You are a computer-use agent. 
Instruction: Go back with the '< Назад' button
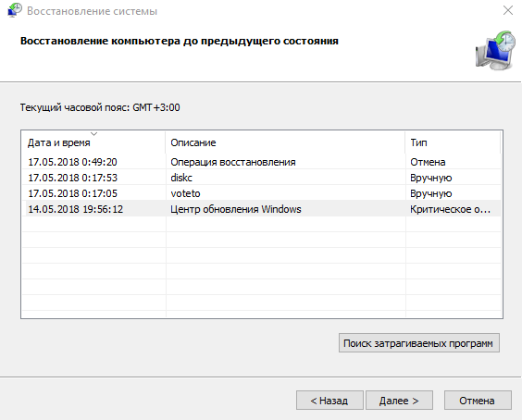pyautogui.click(x=329, y=401)
